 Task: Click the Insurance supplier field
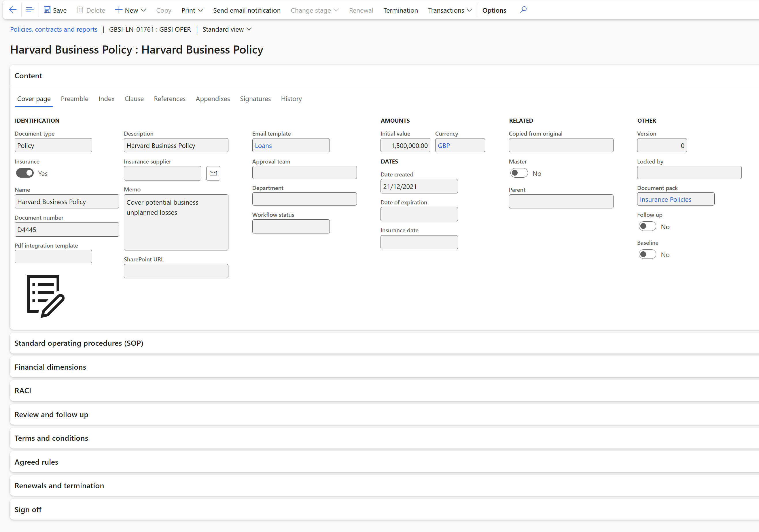pyautogui.click(x=162, y=173)
